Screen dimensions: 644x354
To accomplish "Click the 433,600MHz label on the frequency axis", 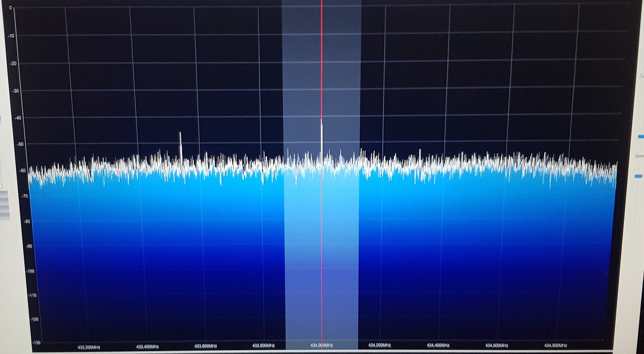I will pos(206,347).
